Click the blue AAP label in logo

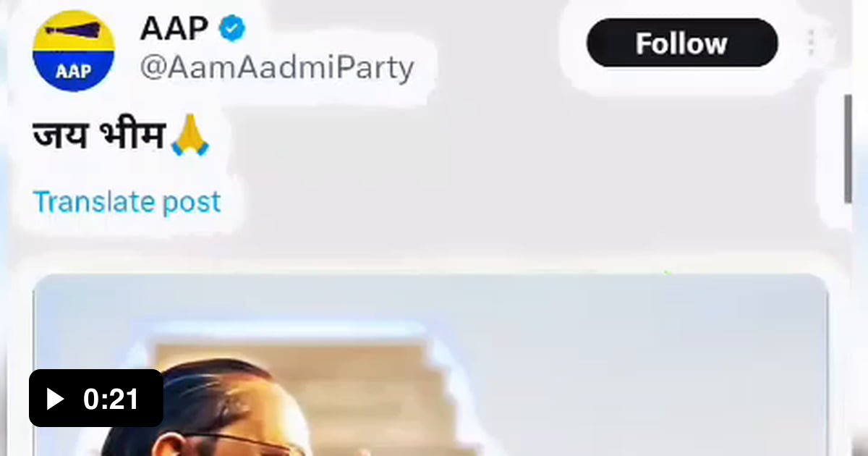click(74, 72)
